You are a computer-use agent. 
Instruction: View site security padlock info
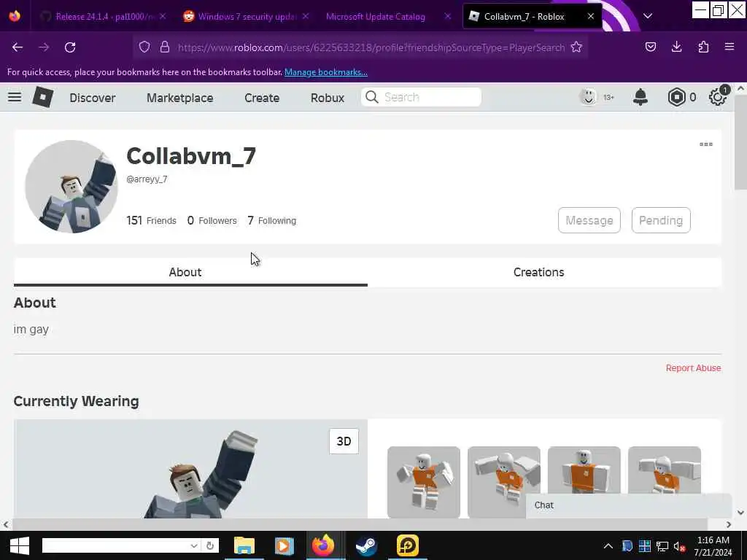pos(165,47)
